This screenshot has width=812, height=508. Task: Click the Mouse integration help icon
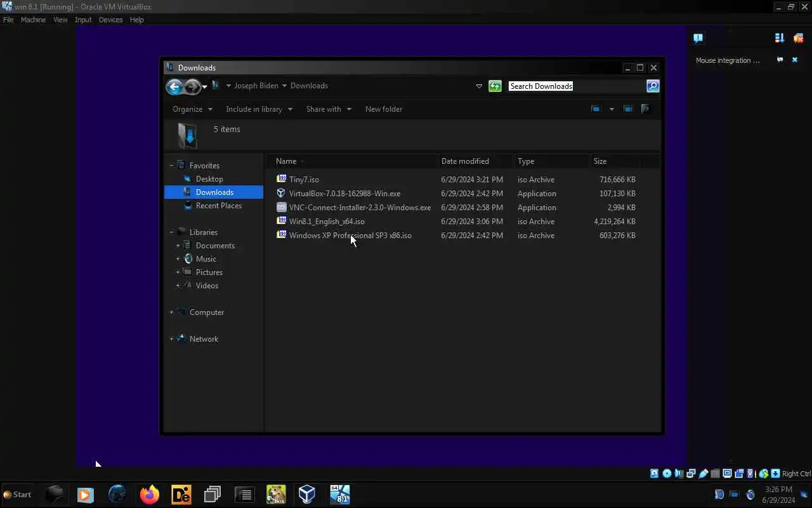click(x=780, y=60)
